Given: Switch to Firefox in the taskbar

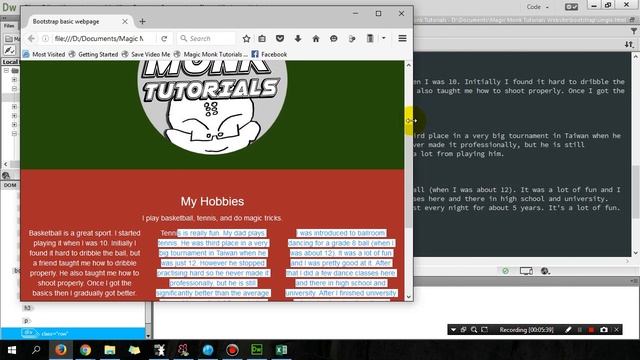Looking at the screenshot, I should tap(61, 350).
